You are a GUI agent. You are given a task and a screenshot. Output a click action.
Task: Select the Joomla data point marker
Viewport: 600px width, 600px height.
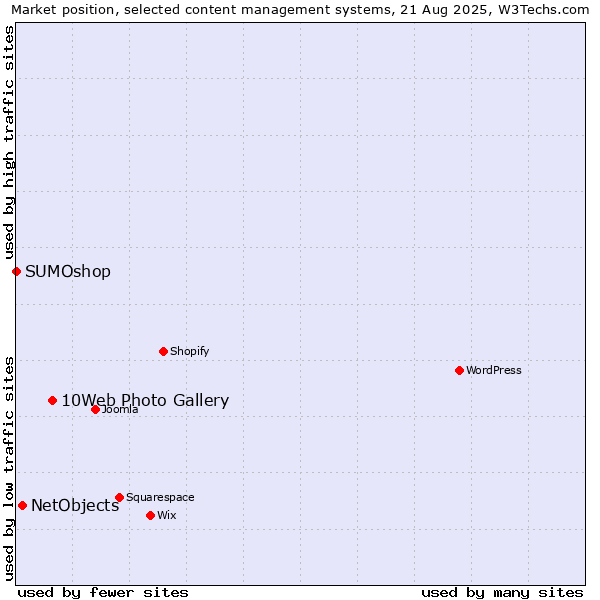click(96, 410)
